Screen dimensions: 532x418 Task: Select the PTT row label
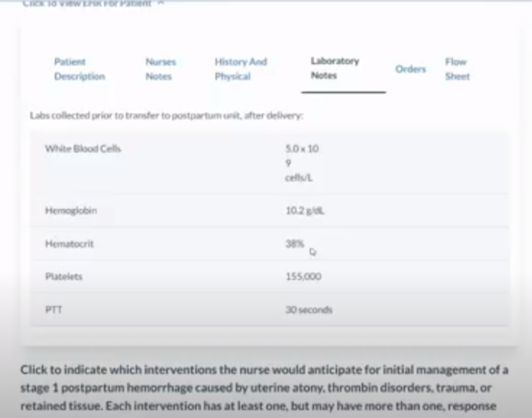coord(54,309)
